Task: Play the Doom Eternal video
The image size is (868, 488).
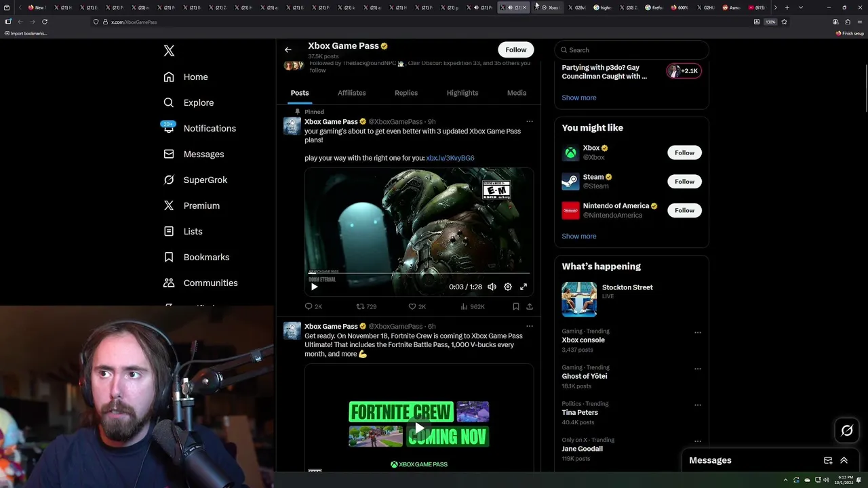Action: click(x=314, y=287)
